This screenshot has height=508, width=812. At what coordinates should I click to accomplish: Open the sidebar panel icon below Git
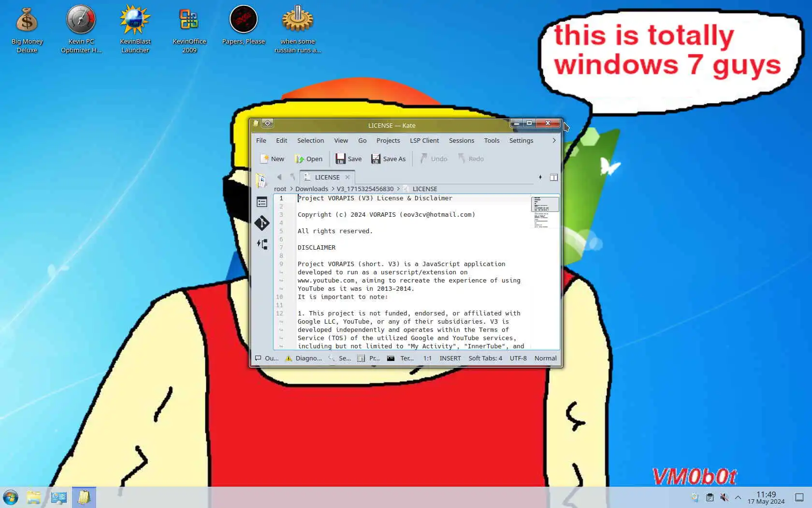click(262, 244)
